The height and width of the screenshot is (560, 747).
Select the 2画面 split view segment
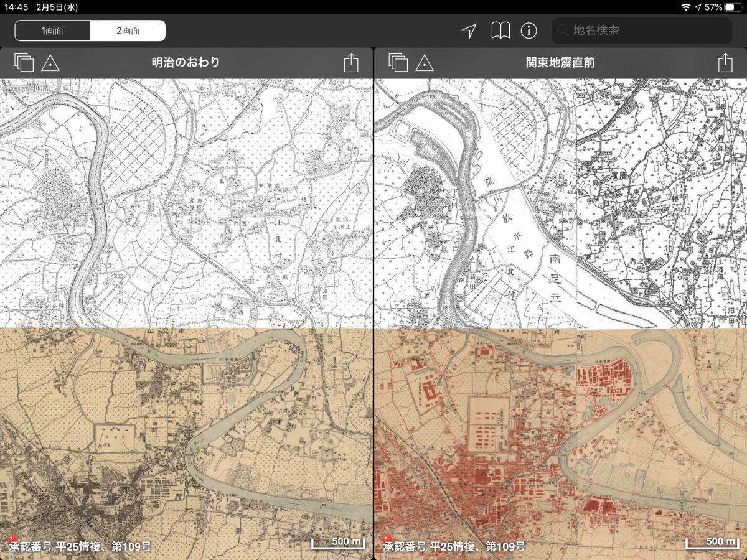128,30
